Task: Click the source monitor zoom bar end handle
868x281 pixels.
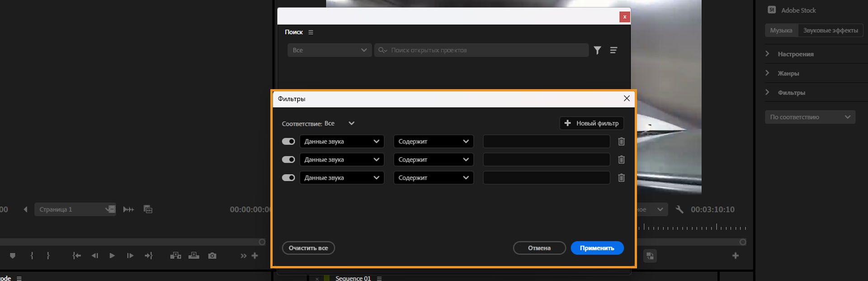Action: click(262, 242)
